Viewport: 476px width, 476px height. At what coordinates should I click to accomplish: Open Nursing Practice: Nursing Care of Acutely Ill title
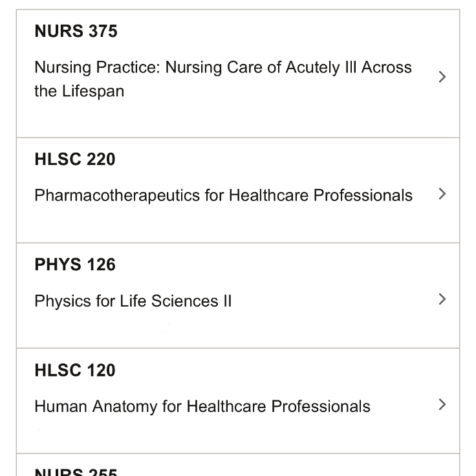click(194, 68)
